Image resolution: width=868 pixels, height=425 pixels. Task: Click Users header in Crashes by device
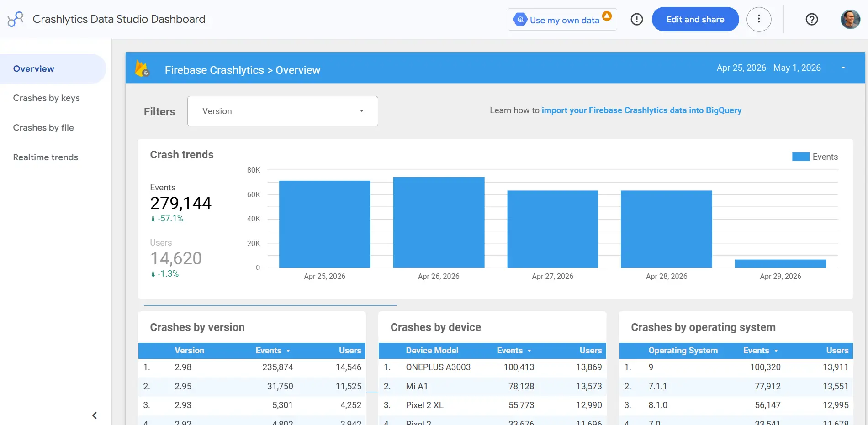pos(591,351)
